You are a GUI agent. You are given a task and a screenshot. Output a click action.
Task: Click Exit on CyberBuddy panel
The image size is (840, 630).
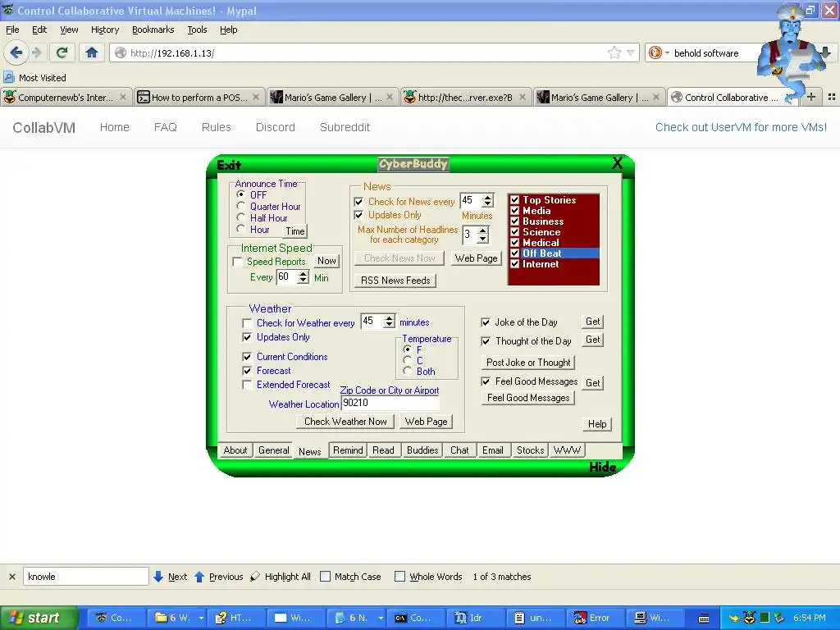pyautogui.click(x=229, y=164)
